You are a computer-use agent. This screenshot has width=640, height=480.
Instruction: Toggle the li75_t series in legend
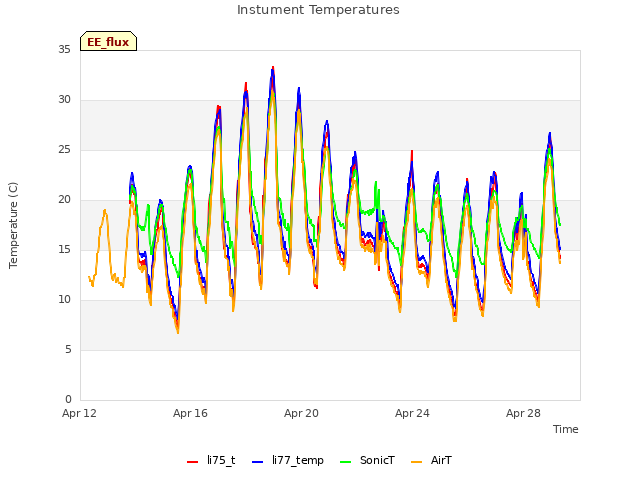click(211, 460)
